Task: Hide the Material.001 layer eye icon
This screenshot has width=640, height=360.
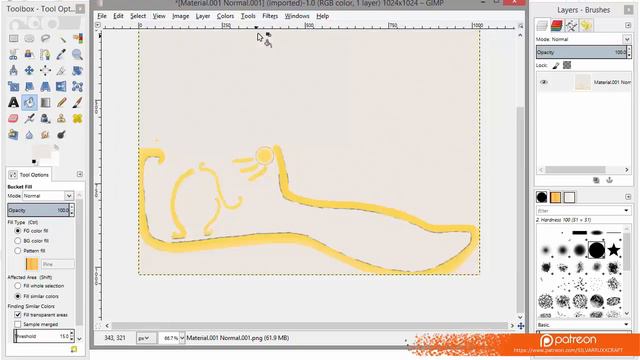Action: 543,82
